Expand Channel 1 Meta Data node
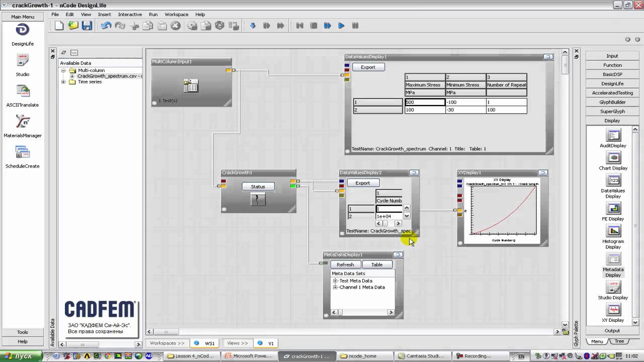This screenshot has width=644, height=362. click(x=335, y=288)
